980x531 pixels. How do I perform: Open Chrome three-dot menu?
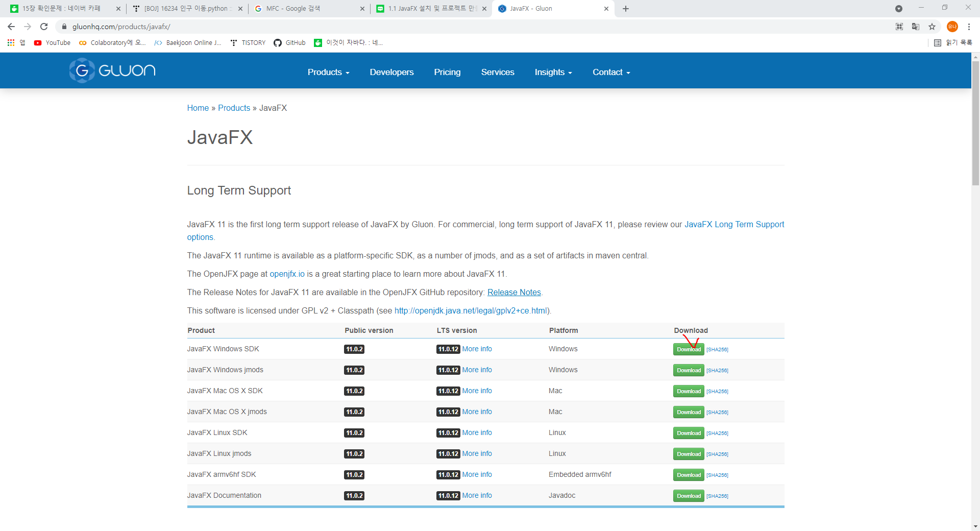coord(969,27)
